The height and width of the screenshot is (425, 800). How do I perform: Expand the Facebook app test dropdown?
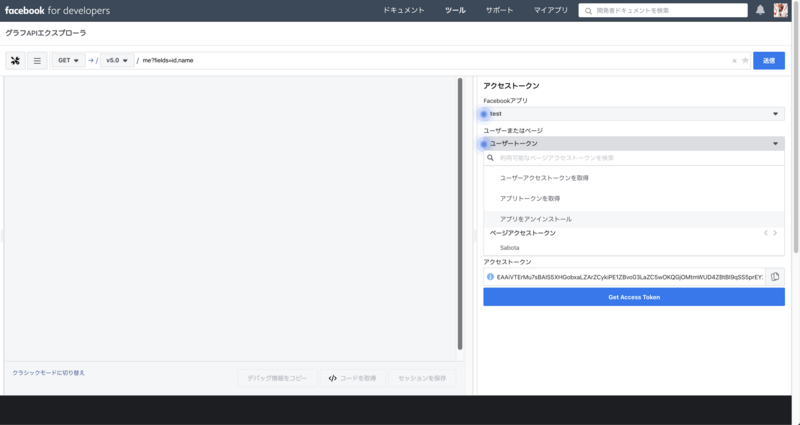coord(634,114)
